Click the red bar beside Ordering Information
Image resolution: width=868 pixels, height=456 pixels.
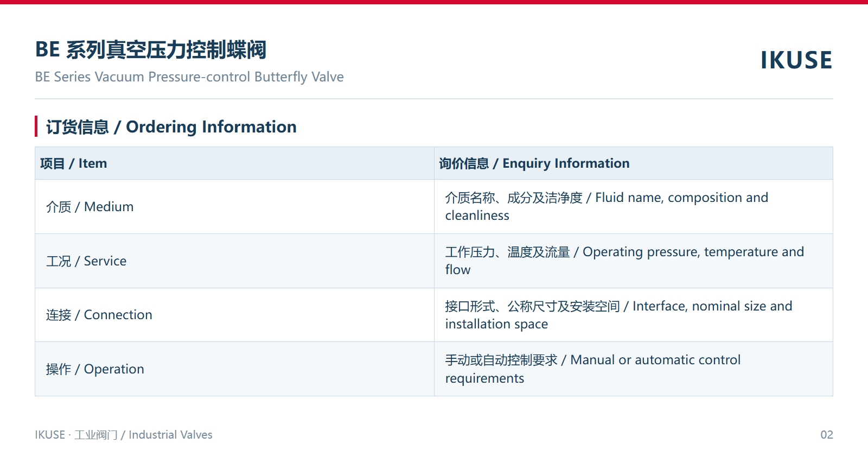tap(36, 126)
